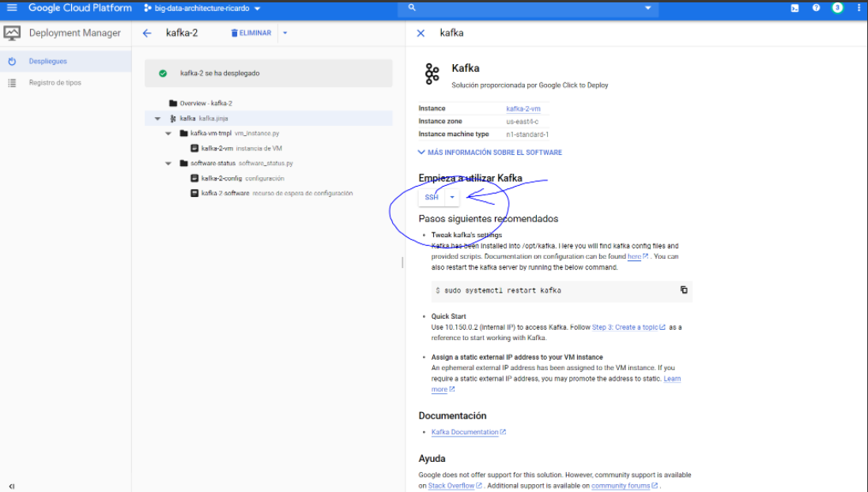Collapse the kafka-vm-tmpl tree node

(168, 133)
